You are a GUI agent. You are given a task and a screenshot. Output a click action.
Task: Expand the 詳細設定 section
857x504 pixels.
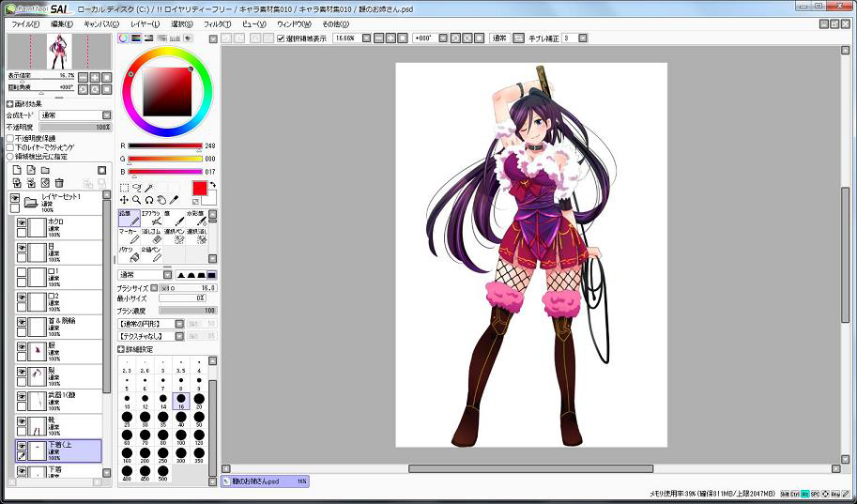pyautogui.click(x=121, y=348)
